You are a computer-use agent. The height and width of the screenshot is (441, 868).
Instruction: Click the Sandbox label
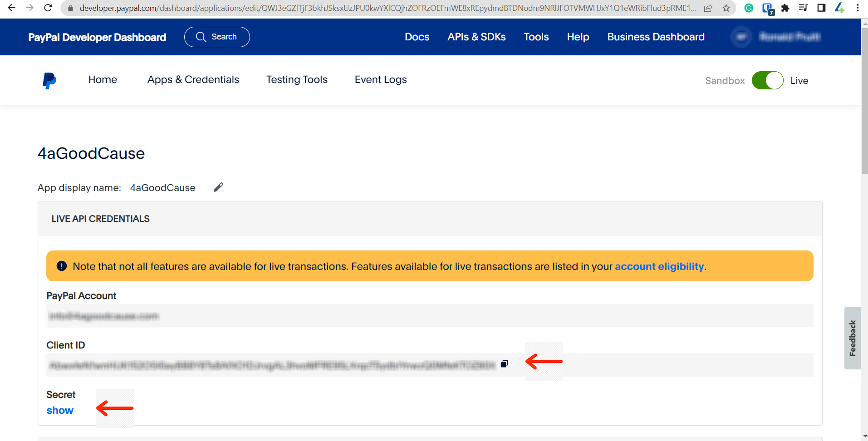pyautogui.click(x=725, y=81)
